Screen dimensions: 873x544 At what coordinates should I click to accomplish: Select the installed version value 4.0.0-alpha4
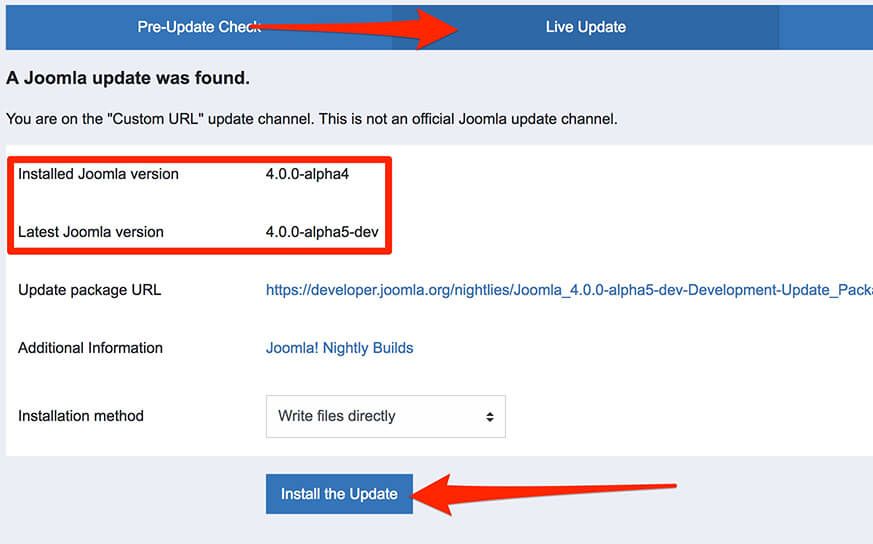[x=307, y=174]
